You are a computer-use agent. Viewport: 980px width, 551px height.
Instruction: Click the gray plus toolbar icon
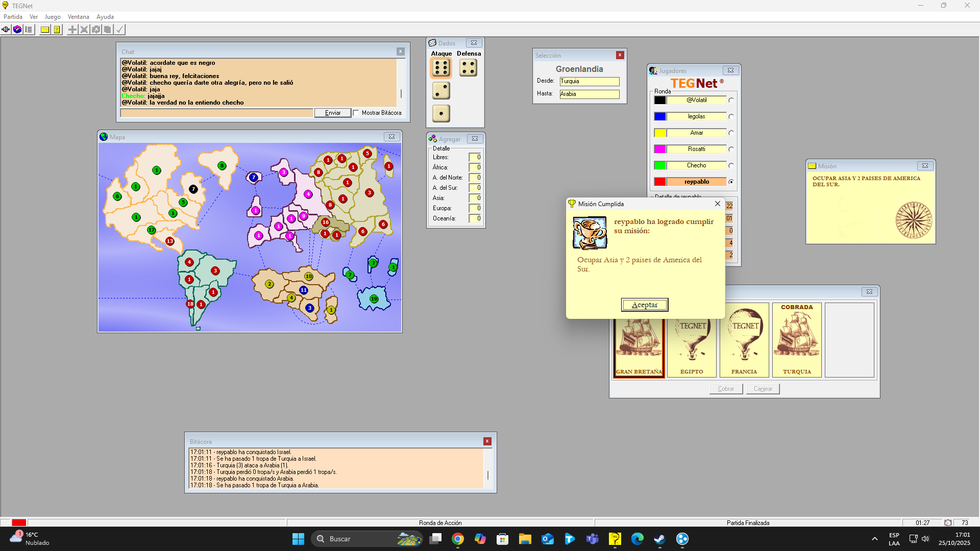[x=72, y=30]
